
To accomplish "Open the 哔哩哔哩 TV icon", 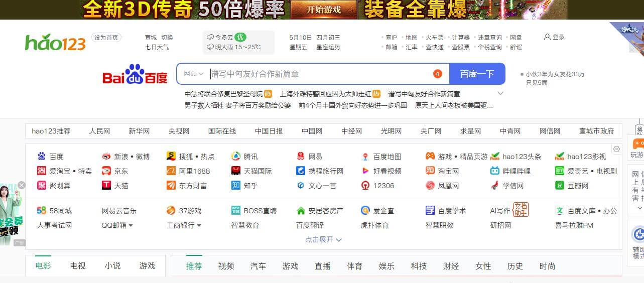I will coord(495,171).
